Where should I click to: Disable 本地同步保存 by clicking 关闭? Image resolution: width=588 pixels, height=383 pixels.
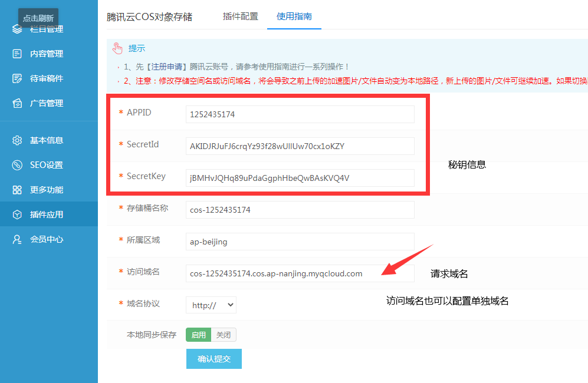(223, 334)
